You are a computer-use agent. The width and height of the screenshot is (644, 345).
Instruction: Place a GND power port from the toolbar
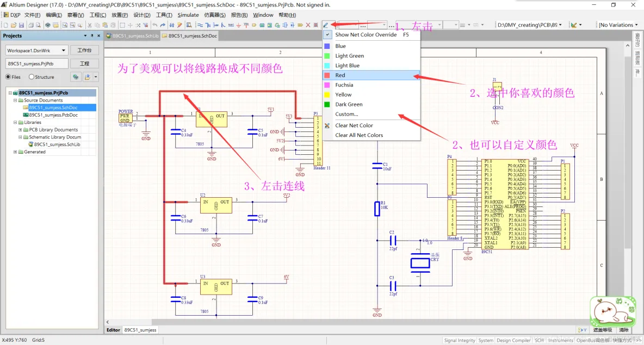[x=239, y=25]
